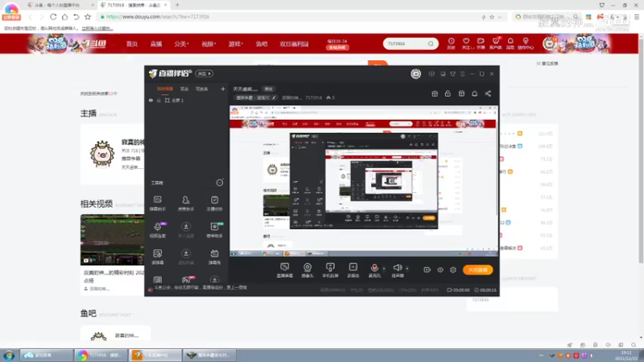Click the mode switch pill next to logo
This screenshot has width=644, height=362.
pos(204,73)
